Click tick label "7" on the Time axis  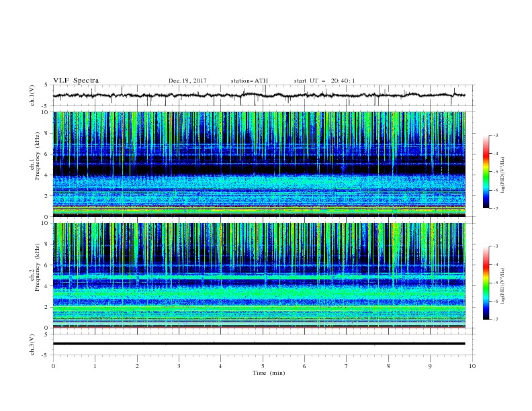pos(347,366)
